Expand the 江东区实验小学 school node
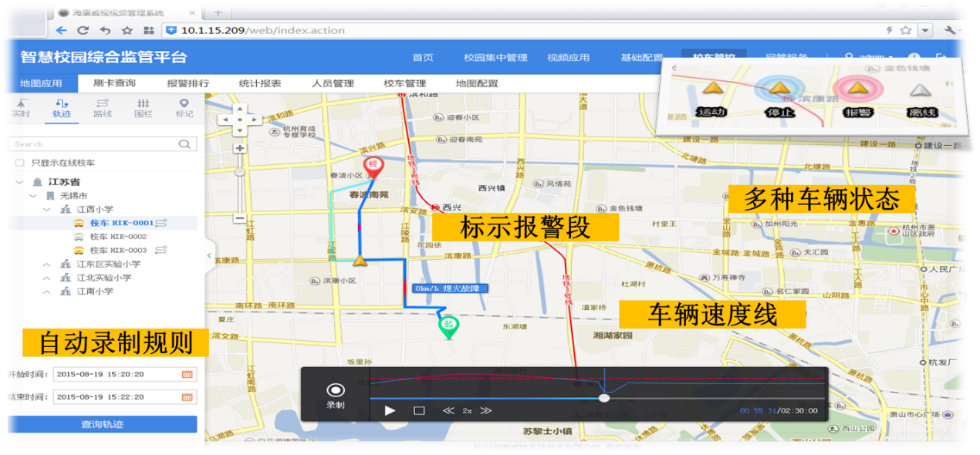The width and height of the screenshot is (980, 455). (x=48, y=265)
